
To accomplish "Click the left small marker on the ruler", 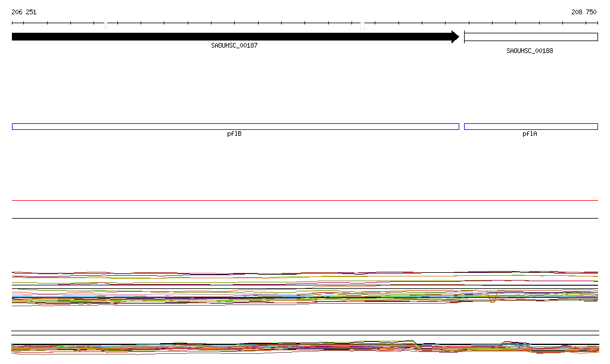I will [106, 26].
